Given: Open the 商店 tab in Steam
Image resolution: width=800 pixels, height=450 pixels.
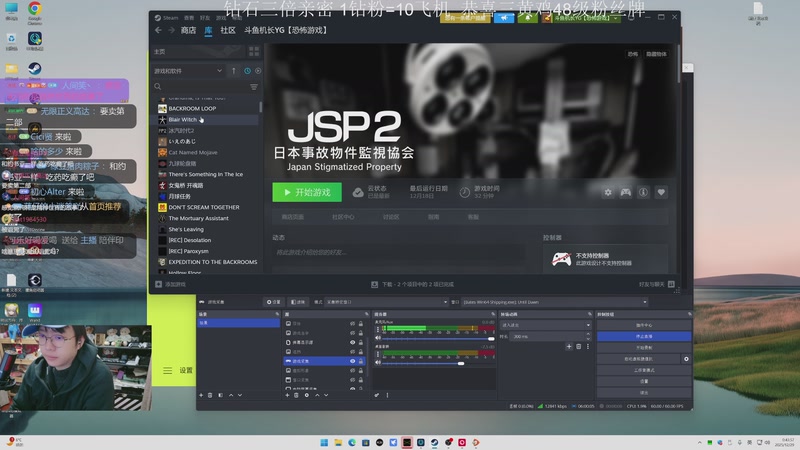Looking at the screenshot, I should [x=188, y=30].
